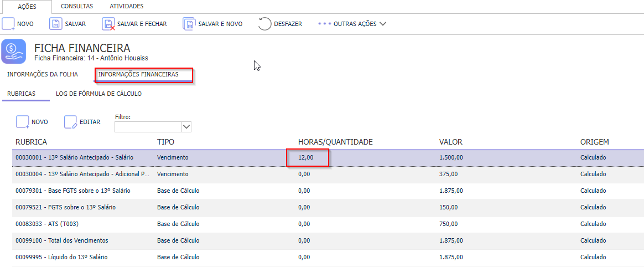
Task: Sort by the Rubrica column header
Action: pyautogui.click(x=31, y=142)
